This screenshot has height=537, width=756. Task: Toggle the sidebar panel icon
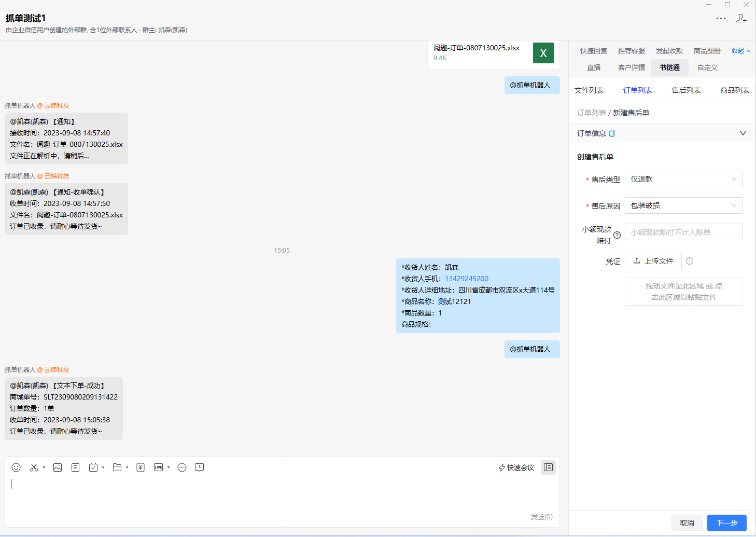point(549,467)
